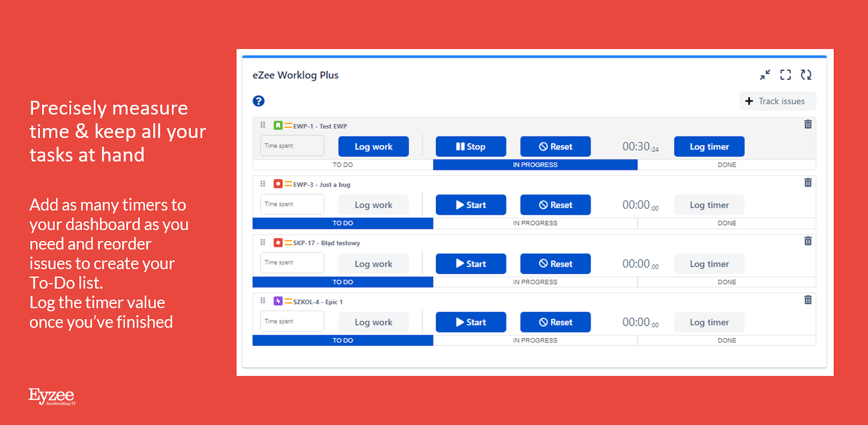Mark SKP-17 as DONE

click(x=727, y=282)
